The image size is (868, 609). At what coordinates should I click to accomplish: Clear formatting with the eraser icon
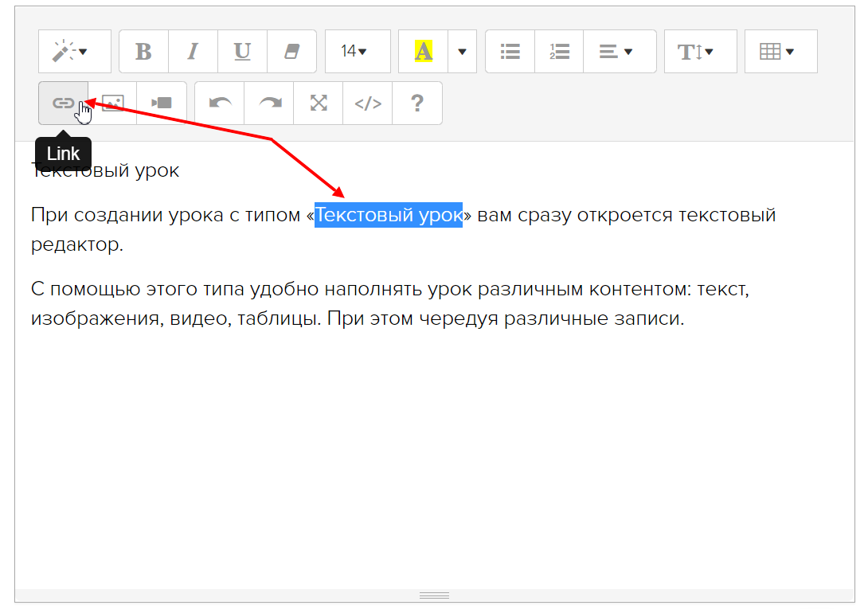click(x=291, y=52)
